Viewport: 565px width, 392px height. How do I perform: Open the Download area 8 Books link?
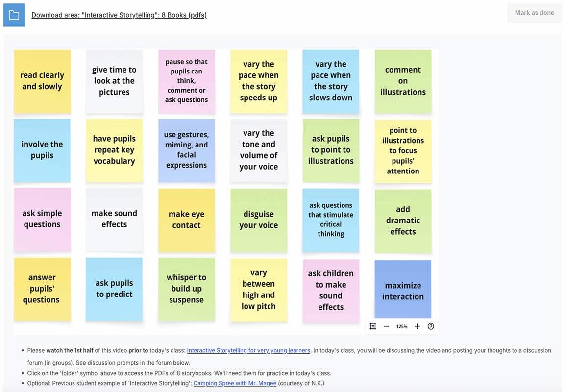click(x=119, y=15)
